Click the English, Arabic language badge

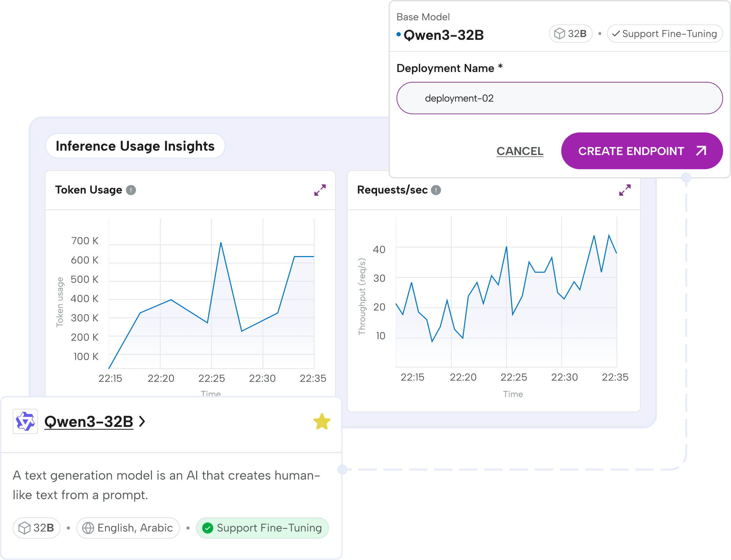[128, 528]
